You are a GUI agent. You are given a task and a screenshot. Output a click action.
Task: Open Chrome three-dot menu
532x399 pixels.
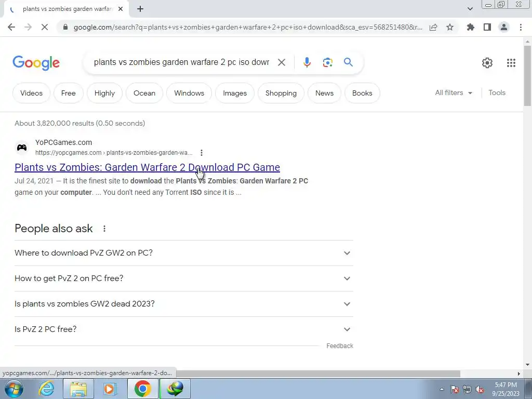521,27
